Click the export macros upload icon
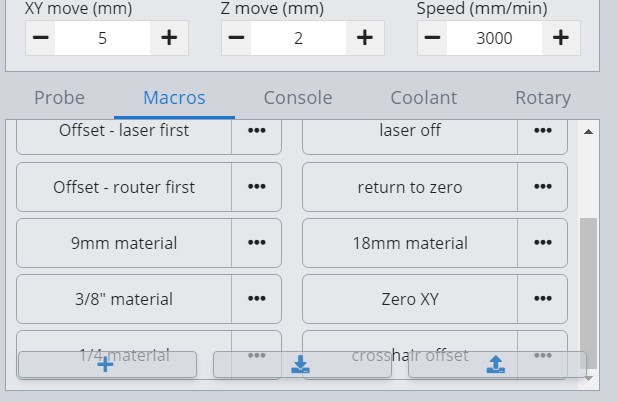617x402 pixels. 496,365
